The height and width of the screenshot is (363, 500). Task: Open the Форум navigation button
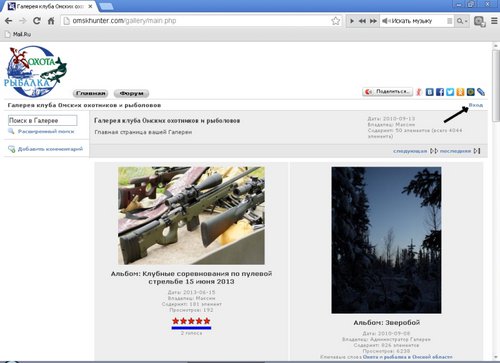coord(131,93)
